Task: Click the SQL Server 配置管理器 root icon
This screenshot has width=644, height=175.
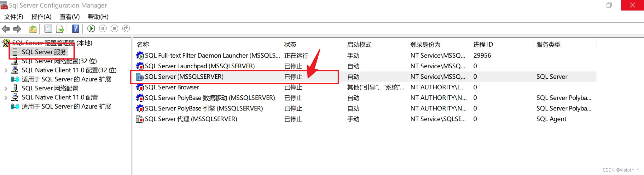Action: [x=6, y=43]
